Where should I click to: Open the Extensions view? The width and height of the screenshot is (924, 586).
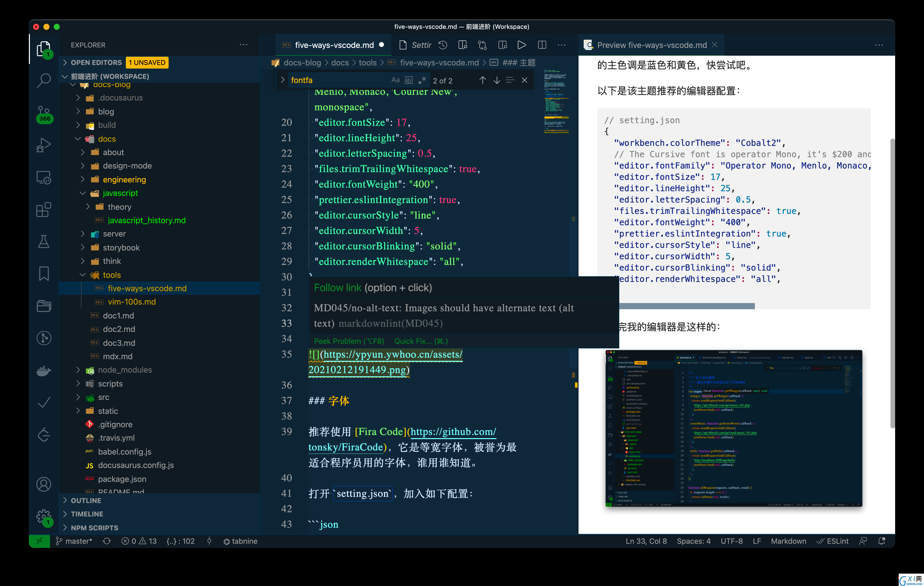tap(43, 210)
